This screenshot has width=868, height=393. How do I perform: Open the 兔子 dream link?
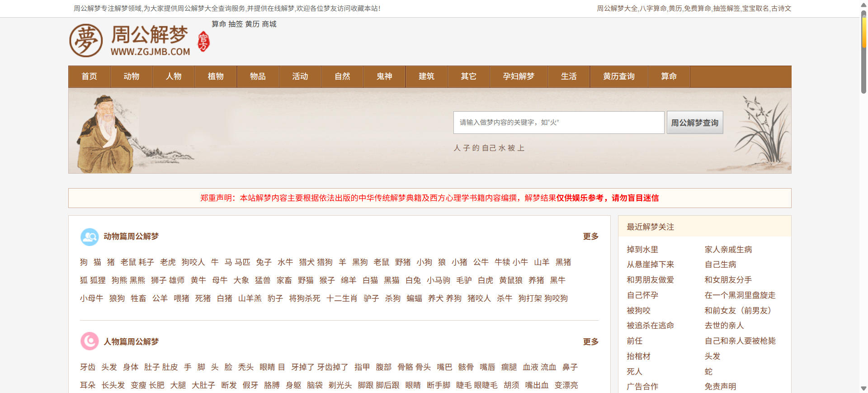click(x=264, y=262)
